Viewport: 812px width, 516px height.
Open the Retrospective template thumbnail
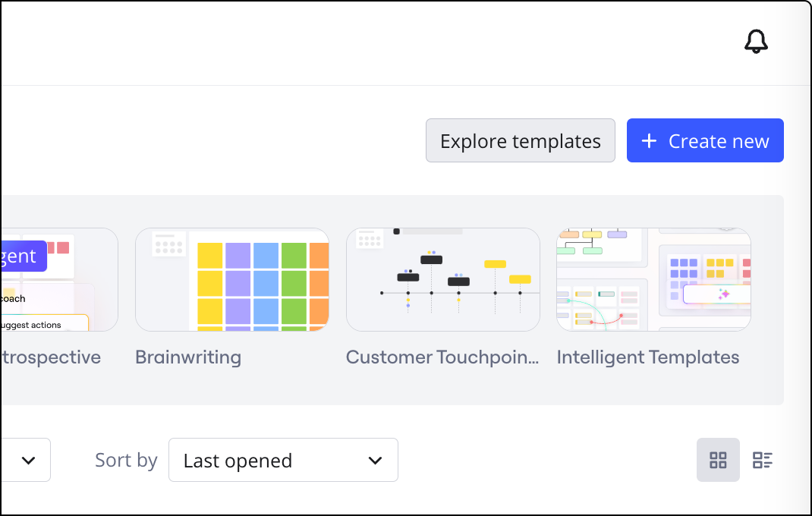click(x=59, y=280)
